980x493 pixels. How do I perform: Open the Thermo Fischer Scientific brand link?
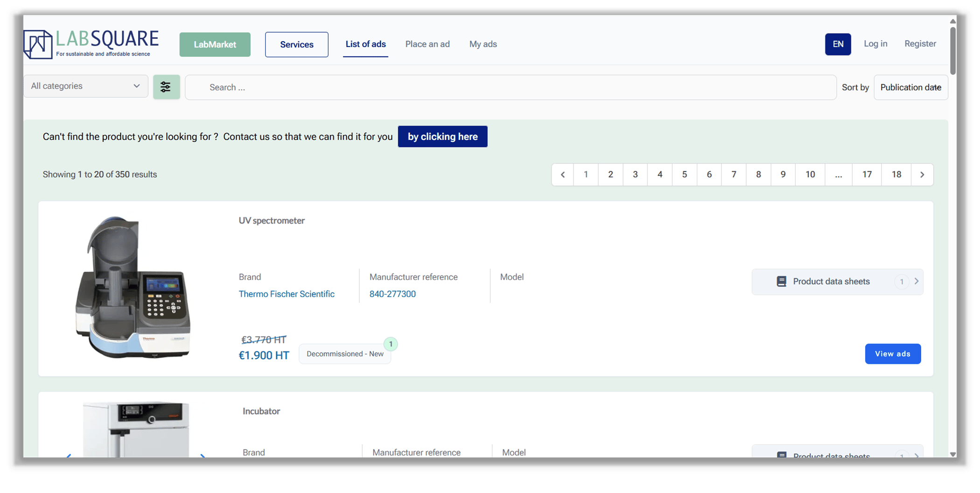coord(287,294)
